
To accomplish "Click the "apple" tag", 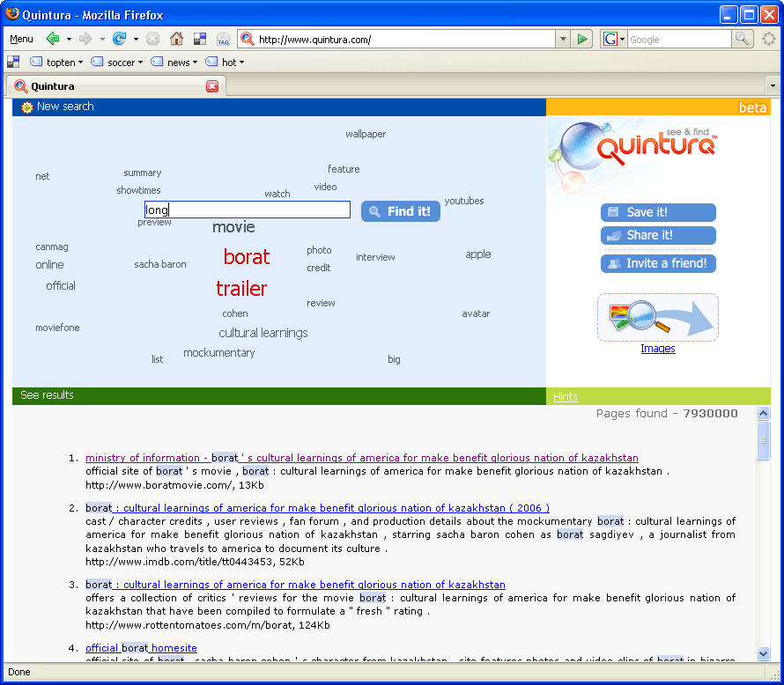I will 478,254.
